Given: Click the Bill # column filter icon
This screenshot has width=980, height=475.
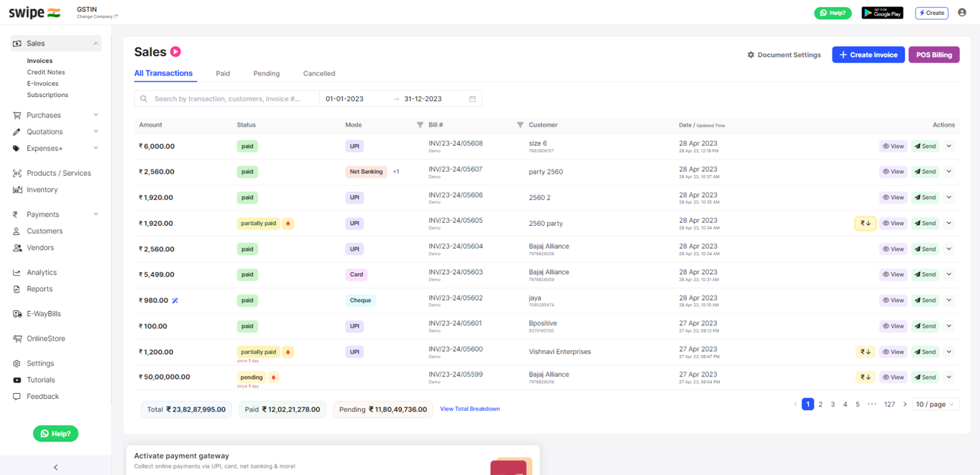Looking at the screenshot, I should click(520, 125).
